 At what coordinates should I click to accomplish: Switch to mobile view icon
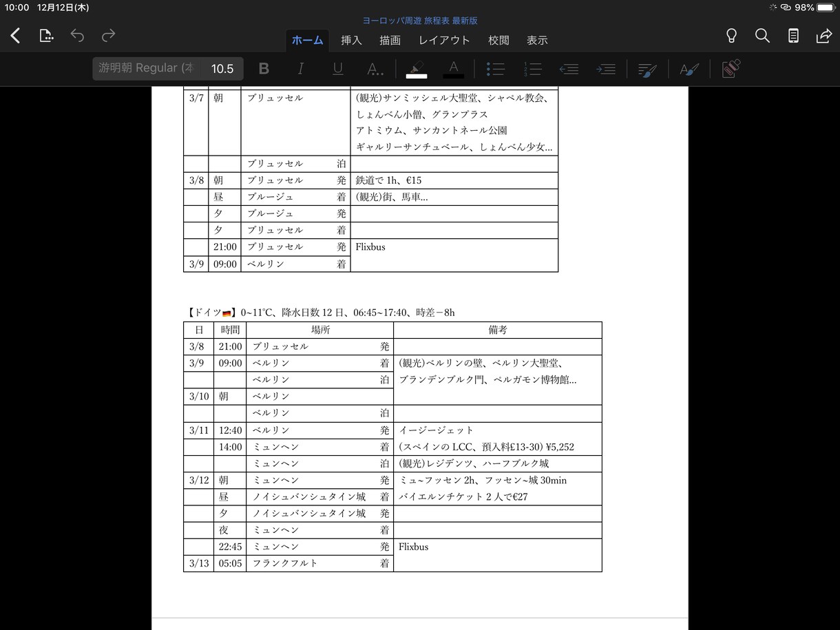pyautogui.click(x=793, y=36)
